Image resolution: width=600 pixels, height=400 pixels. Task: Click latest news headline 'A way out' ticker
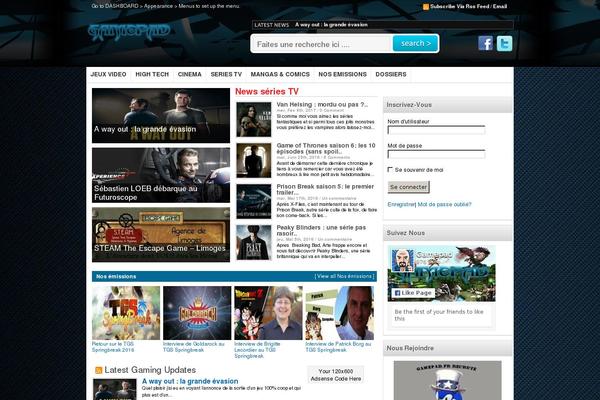coord(331,25)
